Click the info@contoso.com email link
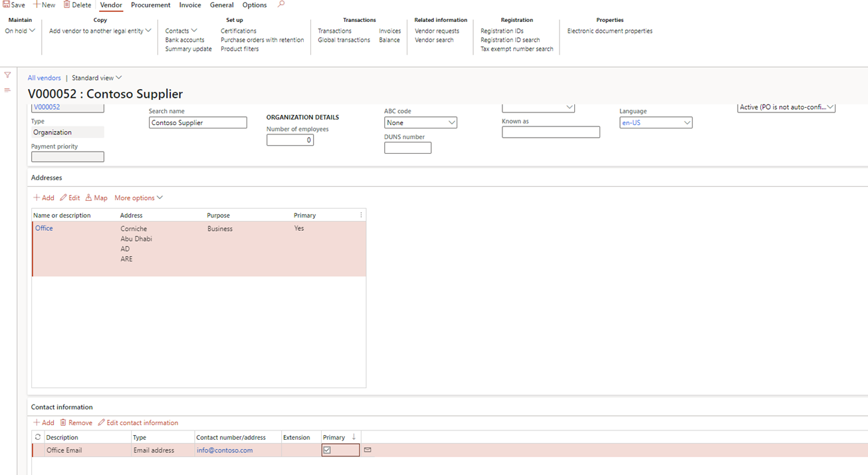 [225, 450]
